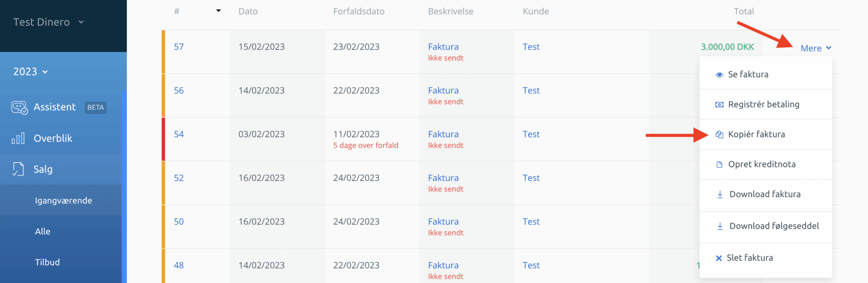
Task: Open the Tilbud sidebar item
Action: [x=47, y=262]
